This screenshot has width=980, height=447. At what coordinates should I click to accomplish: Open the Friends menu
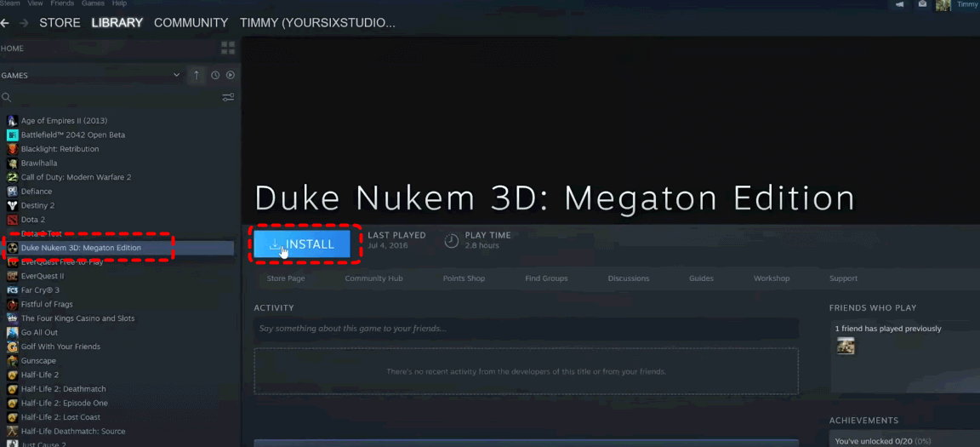[62, 3]
